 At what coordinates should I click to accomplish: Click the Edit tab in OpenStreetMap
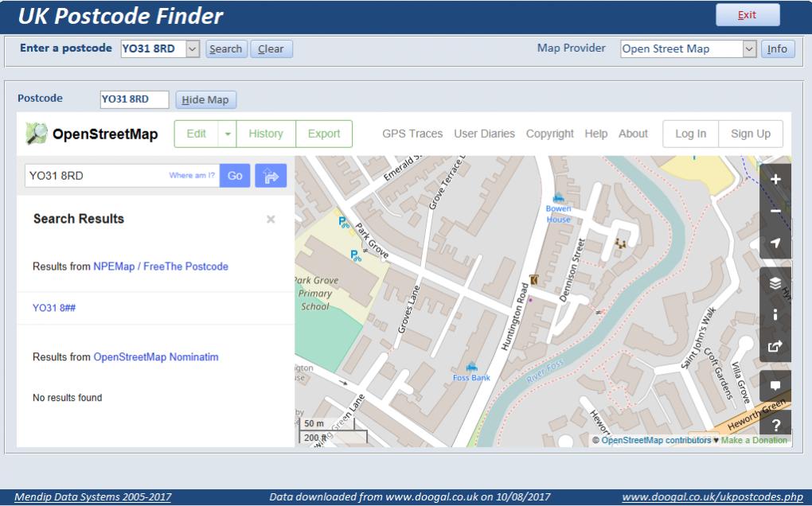click(197, 134)
